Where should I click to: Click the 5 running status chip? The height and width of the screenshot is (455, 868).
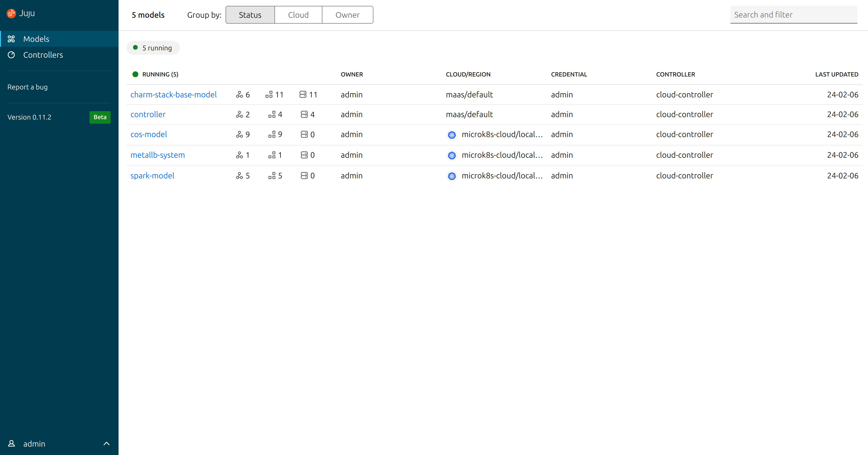coord(153,48)
